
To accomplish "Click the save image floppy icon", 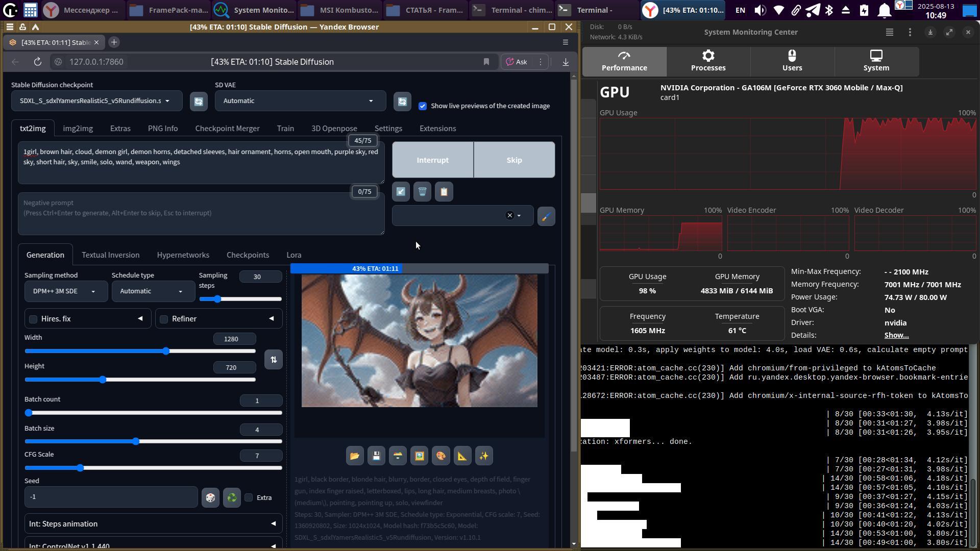I will (376, 456).
